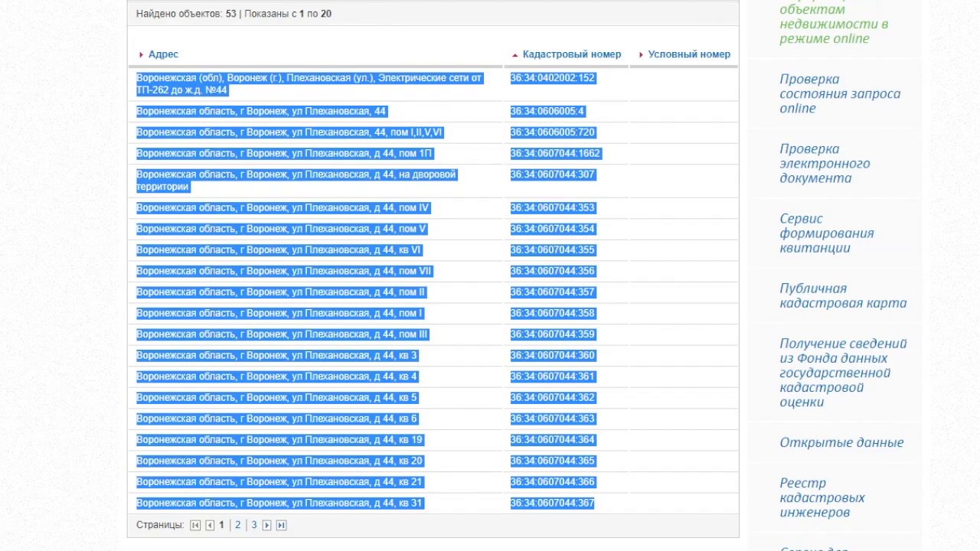Open address Плехановская, д 44, кв 19

[279, 440]
